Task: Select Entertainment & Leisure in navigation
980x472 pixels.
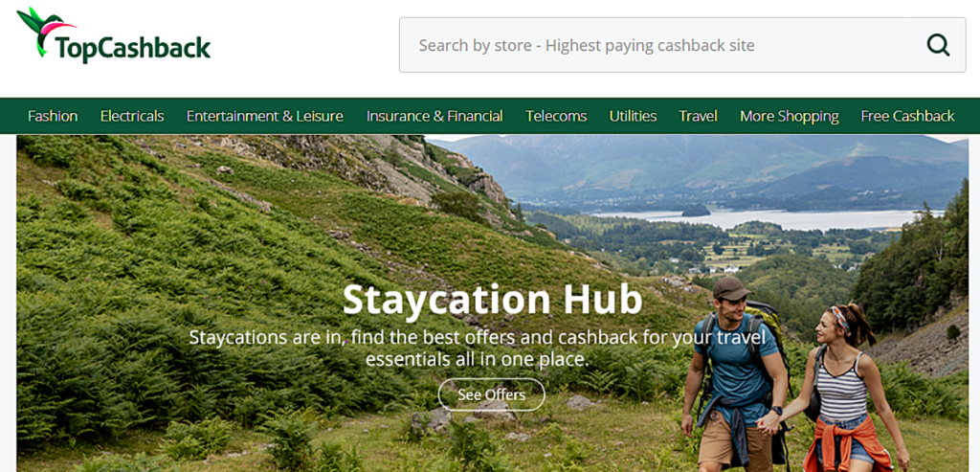Action: pos(265,116)
